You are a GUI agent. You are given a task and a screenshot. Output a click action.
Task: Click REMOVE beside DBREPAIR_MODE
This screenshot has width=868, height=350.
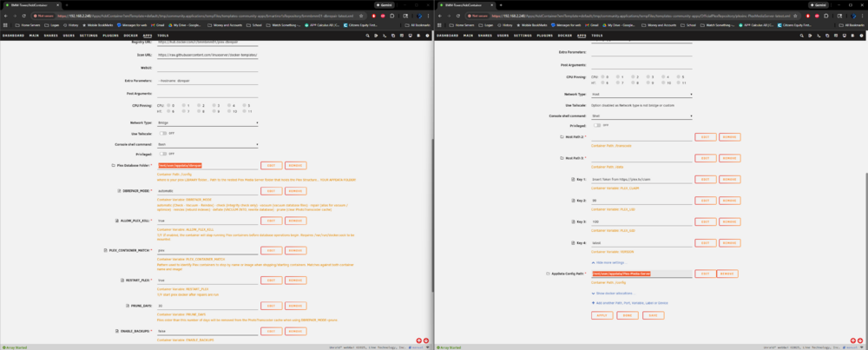click(x=296, y=190)
